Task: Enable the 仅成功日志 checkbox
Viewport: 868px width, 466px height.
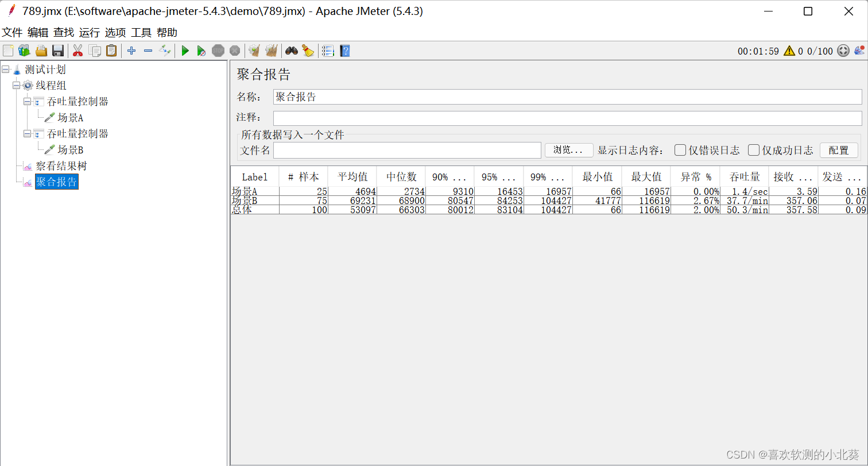Action: coord(754,150)
